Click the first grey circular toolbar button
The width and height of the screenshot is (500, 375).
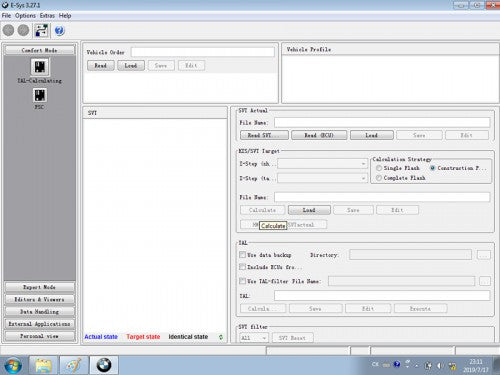coord(9,31)
